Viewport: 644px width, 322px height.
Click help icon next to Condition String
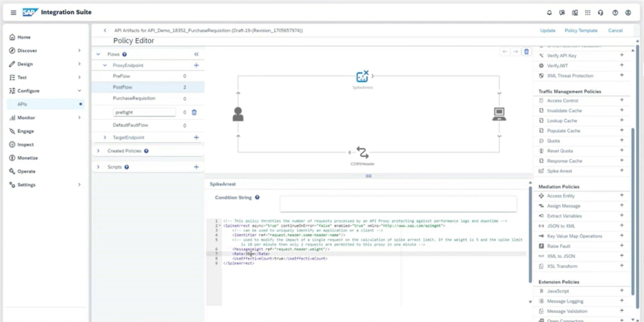pos(257,197)
